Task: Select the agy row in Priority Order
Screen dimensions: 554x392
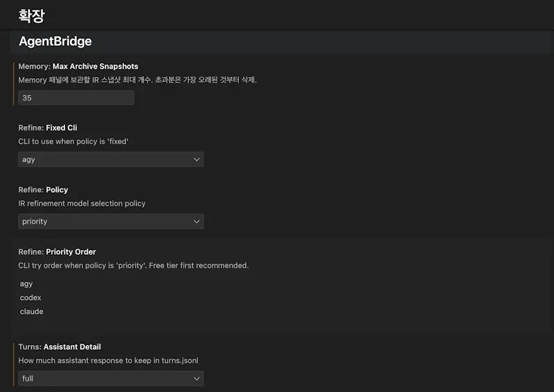Action: [26, 284]
